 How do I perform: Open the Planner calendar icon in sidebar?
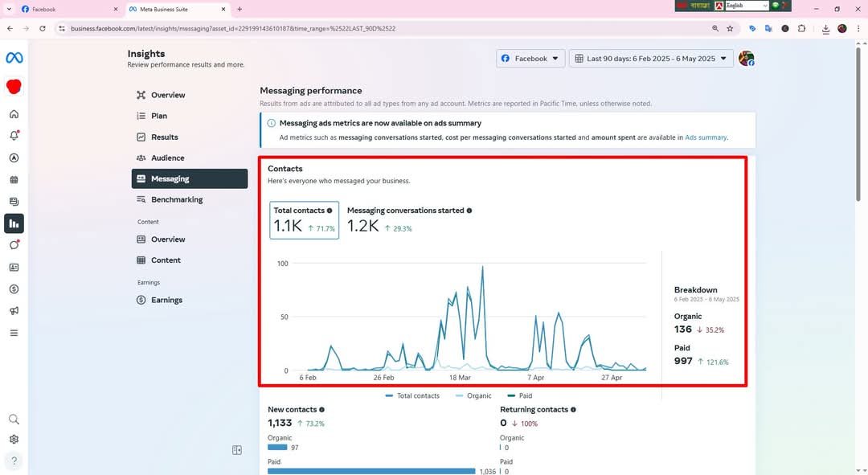14,180
